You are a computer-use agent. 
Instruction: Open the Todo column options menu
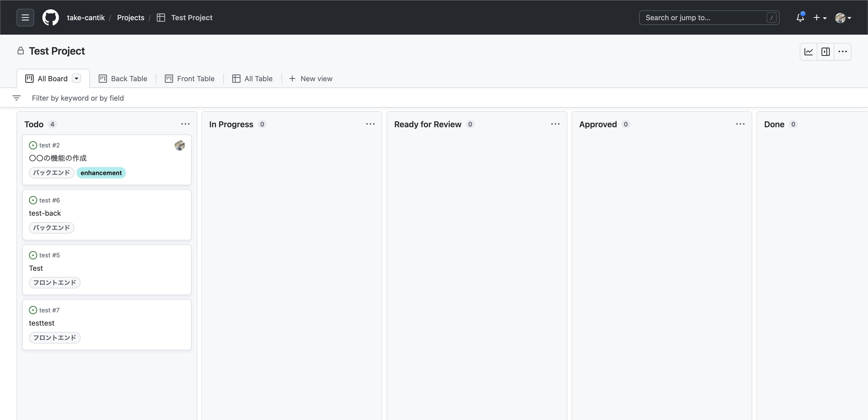click(185, 124)
